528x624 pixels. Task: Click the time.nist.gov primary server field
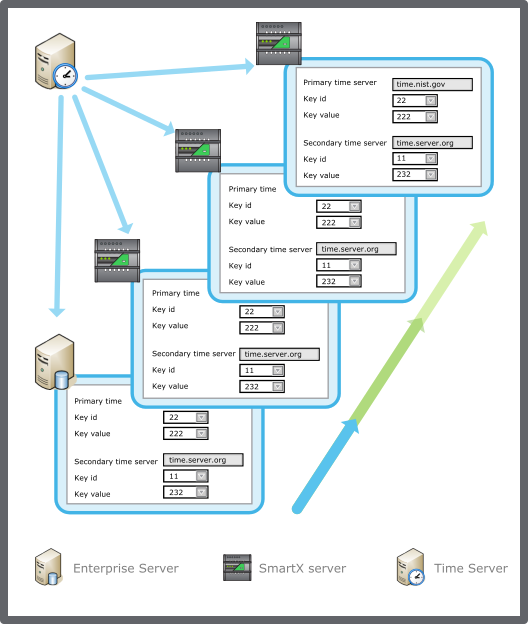pos(433,84)
